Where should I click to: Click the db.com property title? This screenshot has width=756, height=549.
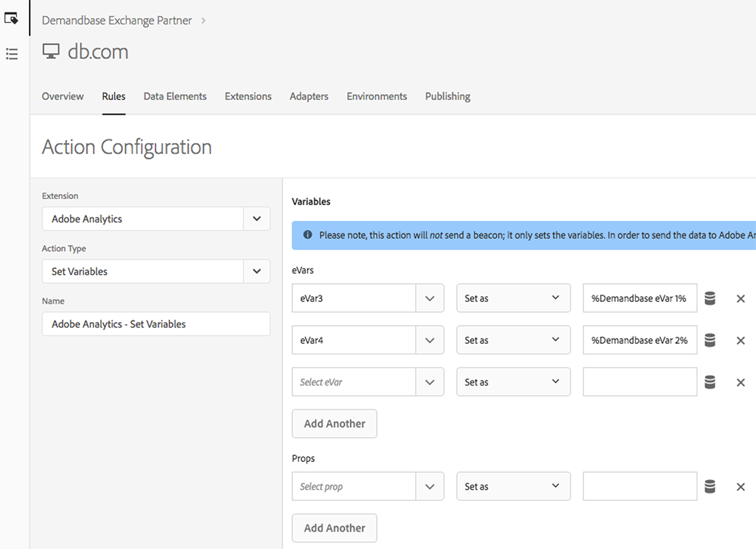(x=98, y=52)
